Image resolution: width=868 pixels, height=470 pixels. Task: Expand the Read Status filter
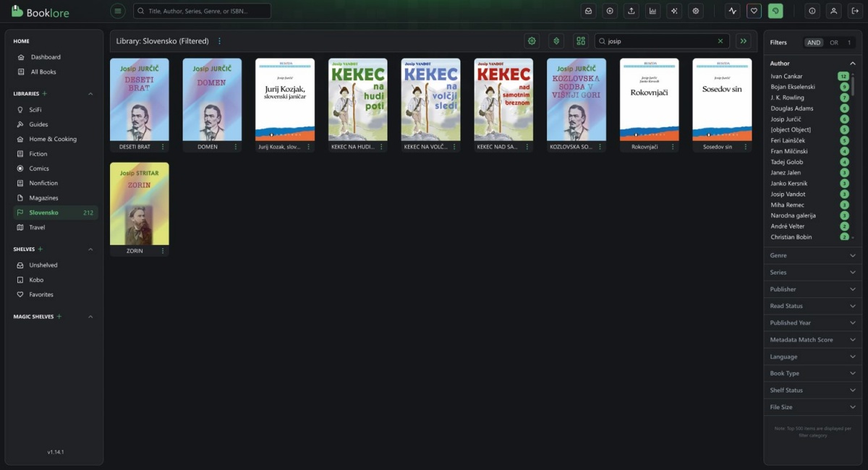tap(812, 306)
